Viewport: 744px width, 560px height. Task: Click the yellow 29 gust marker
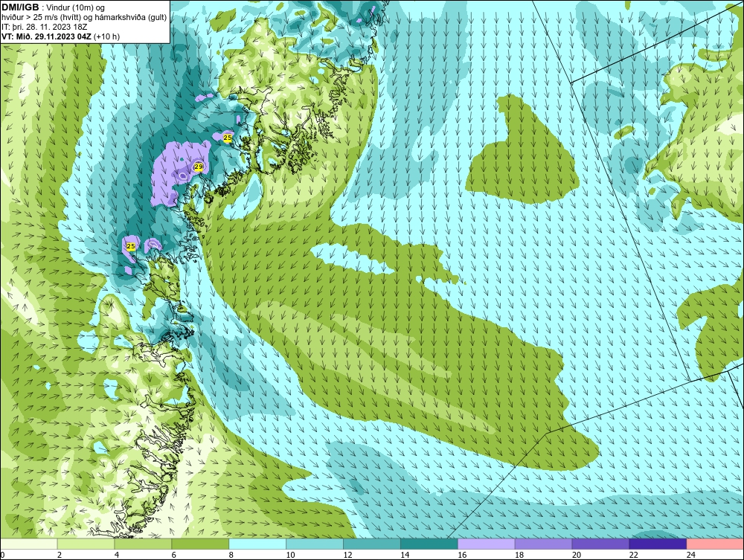coord(199,167)
